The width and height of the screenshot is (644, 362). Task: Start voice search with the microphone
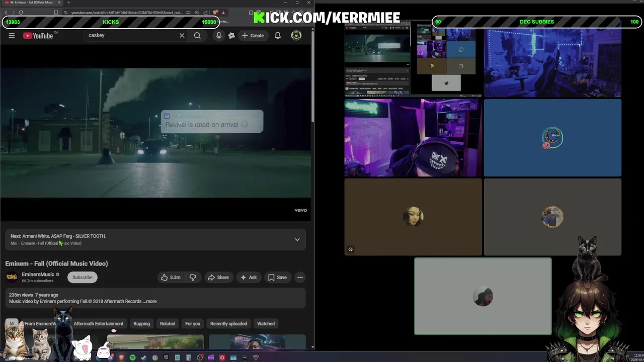click(219, 36)
